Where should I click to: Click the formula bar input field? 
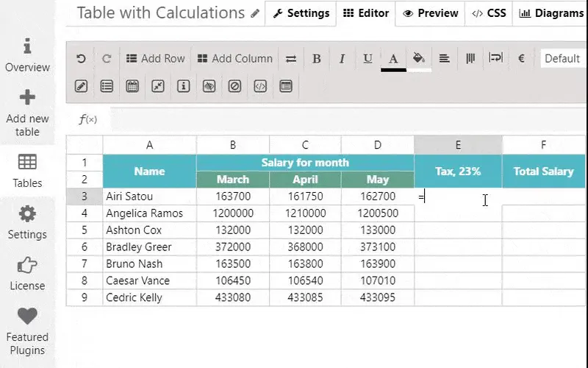pos(348,119)
